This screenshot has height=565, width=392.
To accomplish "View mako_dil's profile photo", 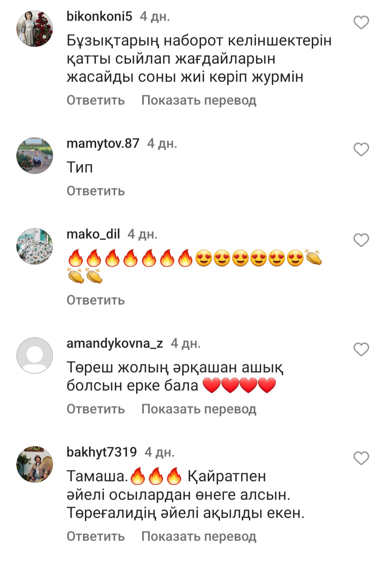I will pos(35,246).
